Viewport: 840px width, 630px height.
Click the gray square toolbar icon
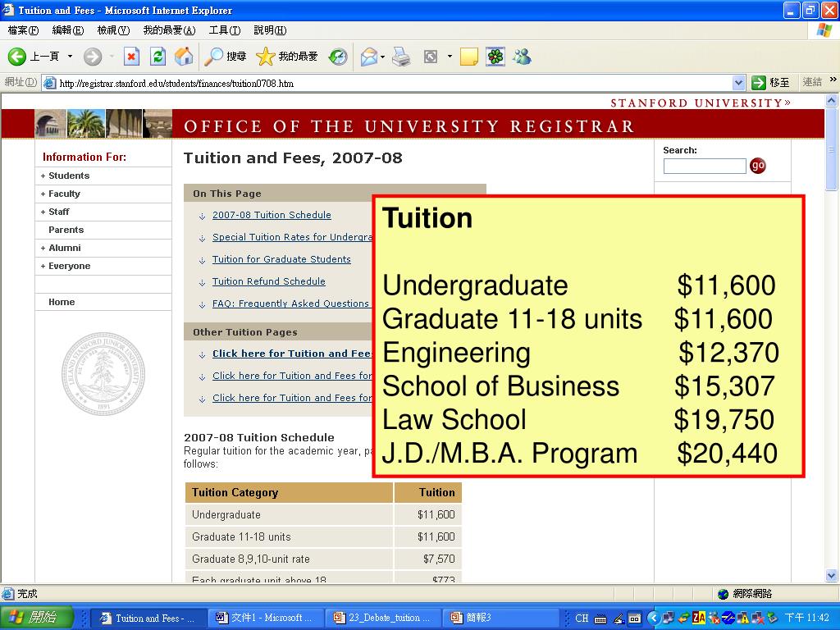431,57
